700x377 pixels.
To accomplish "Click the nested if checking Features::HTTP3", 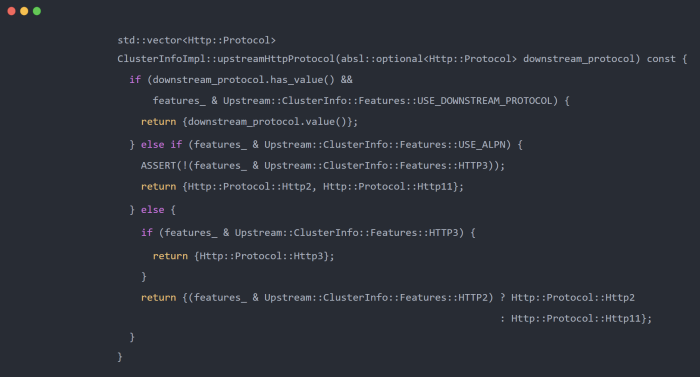I will [308, 233].
